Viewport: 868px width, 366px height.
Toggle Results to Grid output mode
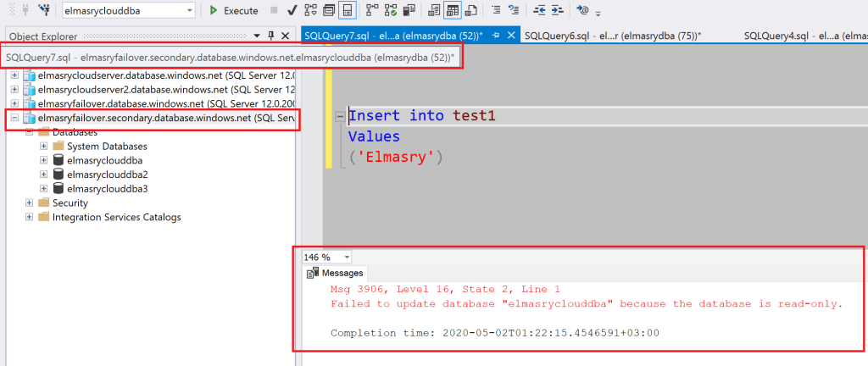453,11
